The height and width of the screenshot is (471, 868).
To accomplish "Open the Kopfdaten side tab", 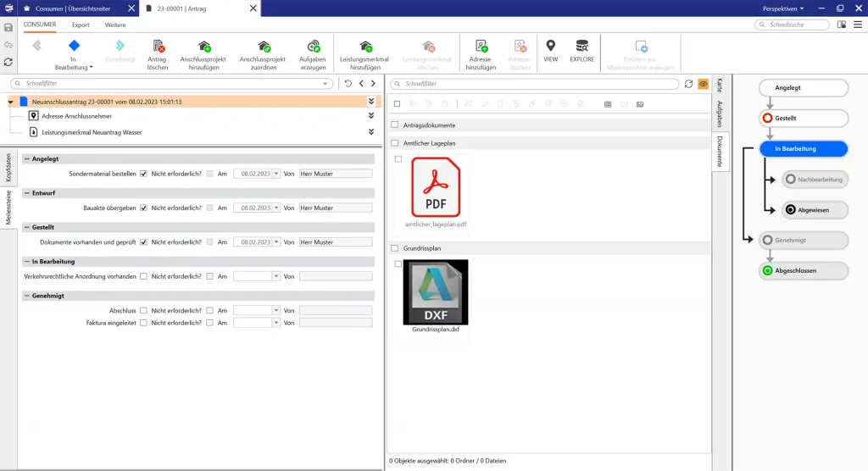I will pyautogui.click(x=9, y=168).
